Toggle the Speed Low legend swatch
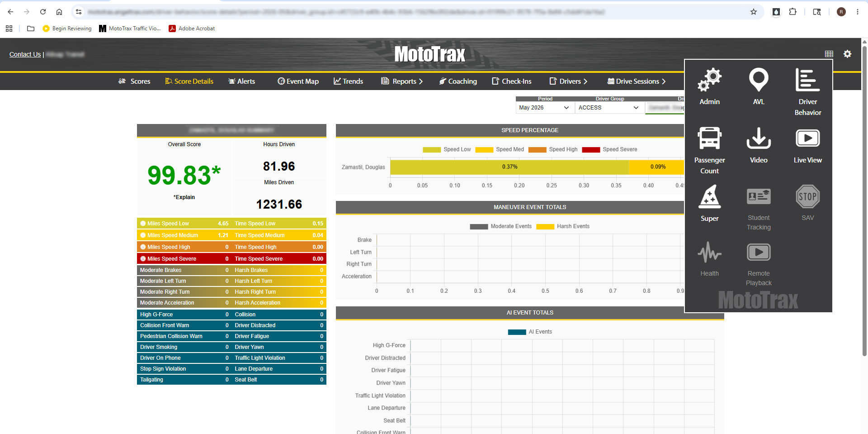This screenshot has width=868, height=434. pos(431,150)
